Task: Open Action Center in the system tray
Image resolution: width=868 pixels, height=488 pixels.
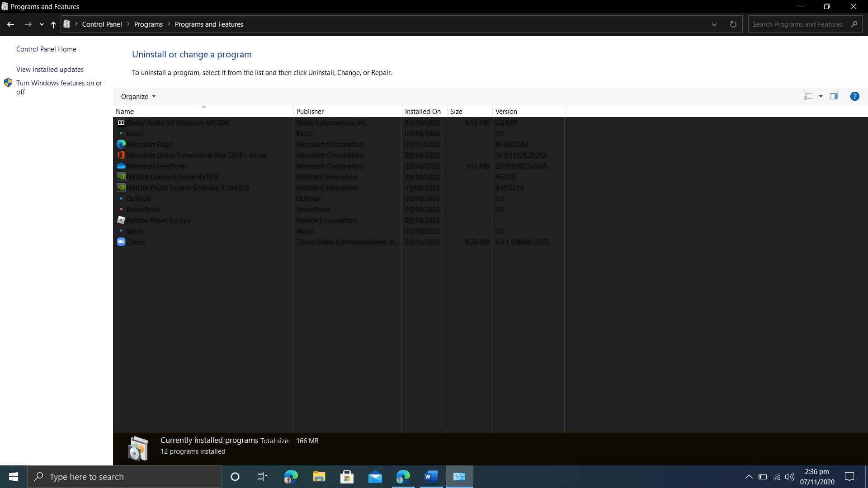Action: tap(849, 477)
